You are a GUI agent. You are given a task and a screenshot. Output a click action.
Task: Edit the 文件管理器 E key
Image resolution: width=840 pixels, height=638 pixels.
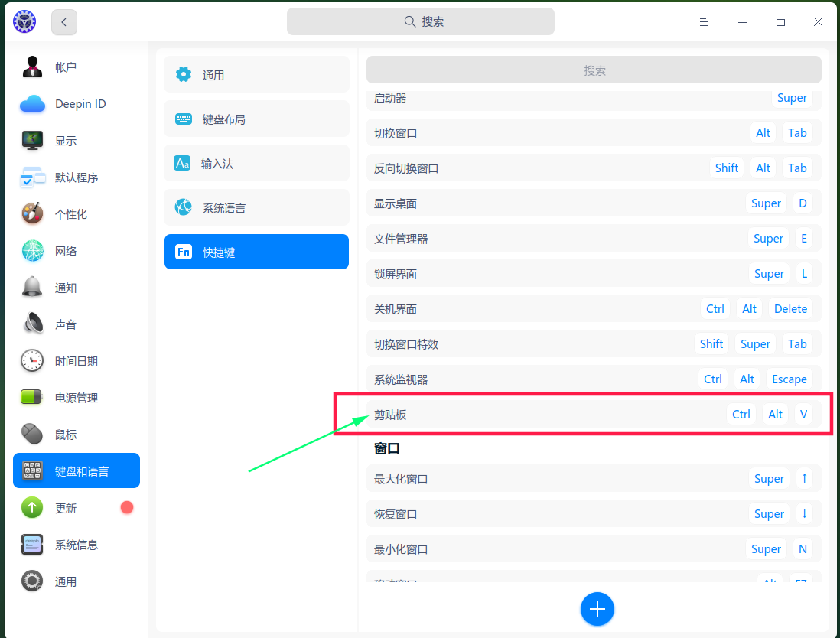point(803,239)
